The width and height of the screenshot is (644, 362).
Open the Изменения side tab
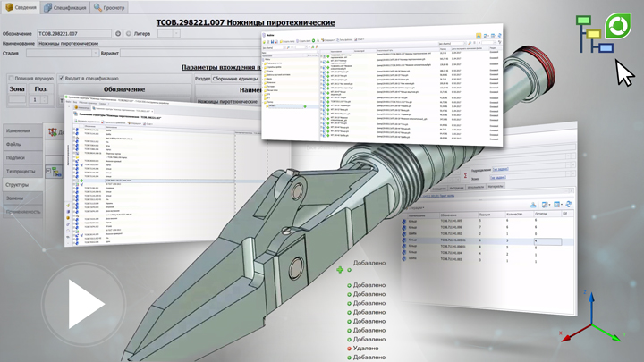coord(22,130)
